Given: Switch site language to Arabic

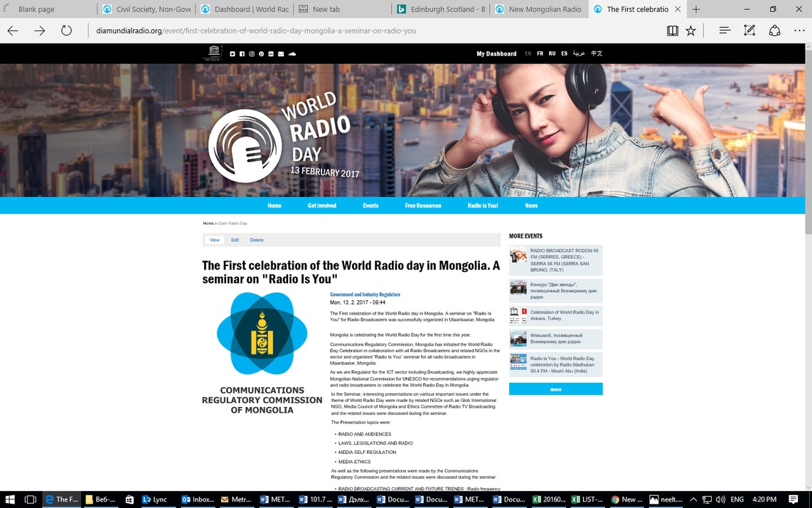Looking at the screenshot, I should pos(579,53).
